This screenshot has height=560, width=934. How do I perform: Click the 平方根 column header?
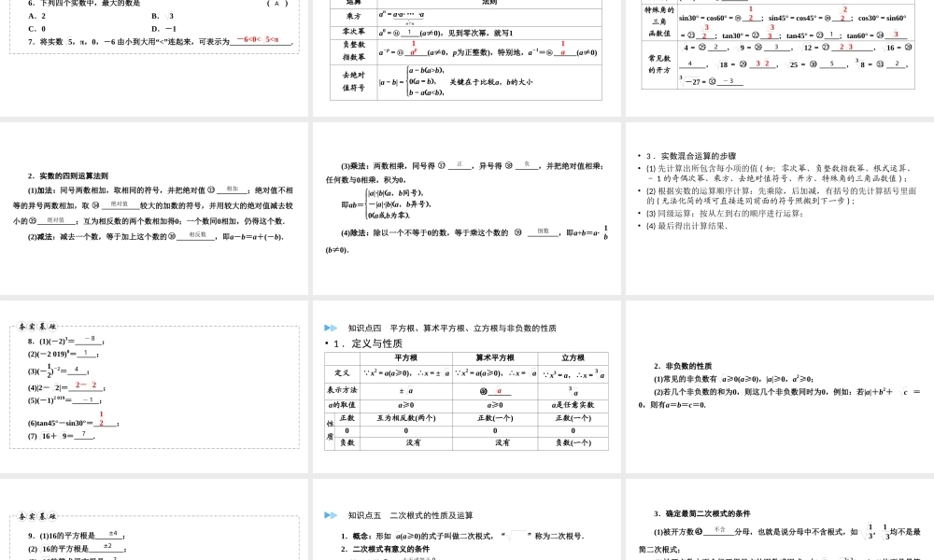(405, 357)
